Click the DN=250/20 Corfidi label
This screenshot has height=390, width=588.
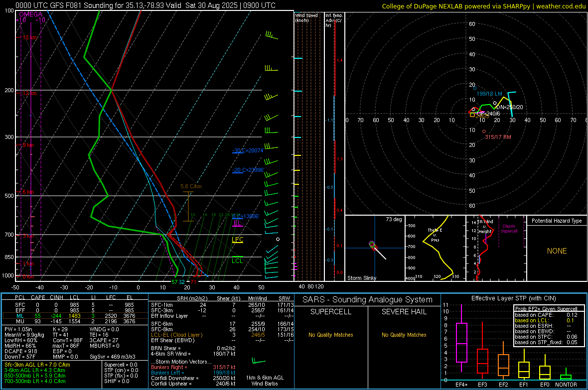(510, 107)
